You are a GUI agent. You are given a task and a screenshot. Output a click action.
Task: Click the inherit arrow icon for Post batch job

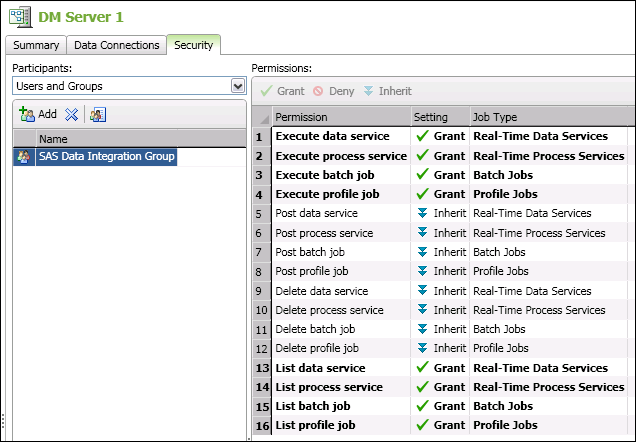[422, 252]
